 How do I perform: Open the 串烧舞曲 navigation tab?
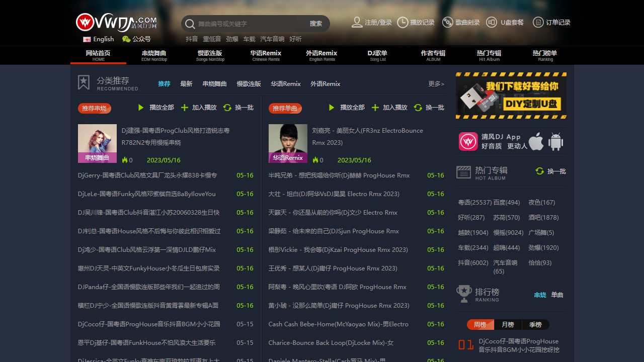(x=154, y=55)
